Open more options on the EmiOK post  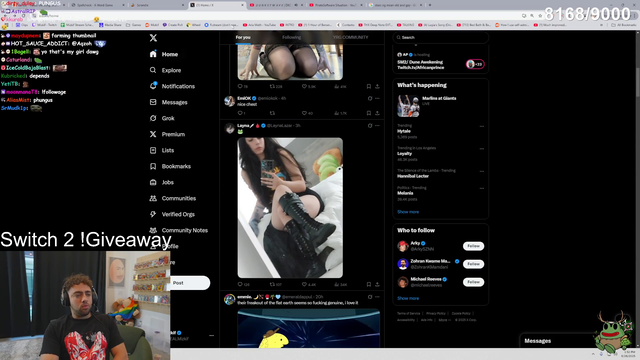378,98
